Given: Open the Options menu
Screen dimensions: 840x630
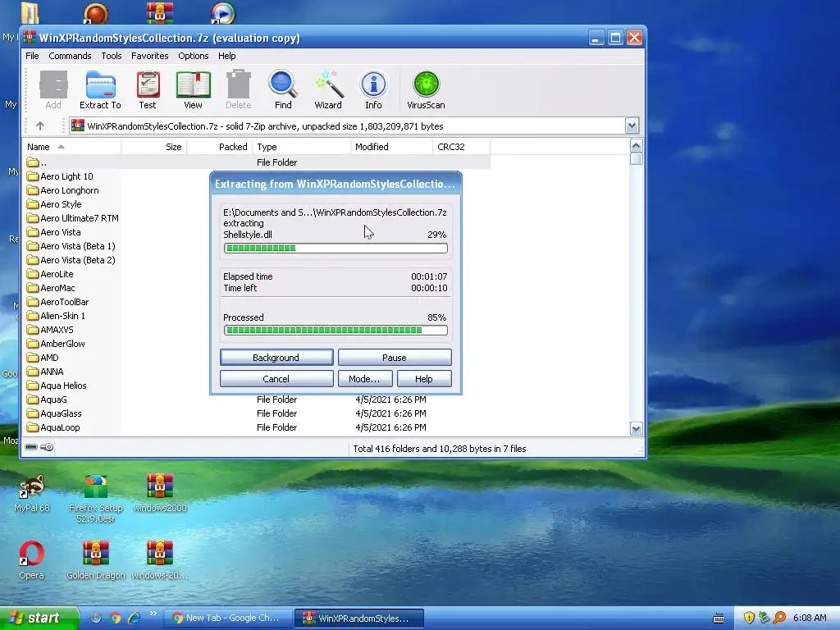Looking at the screenshot, I should [x=194, y=56].
